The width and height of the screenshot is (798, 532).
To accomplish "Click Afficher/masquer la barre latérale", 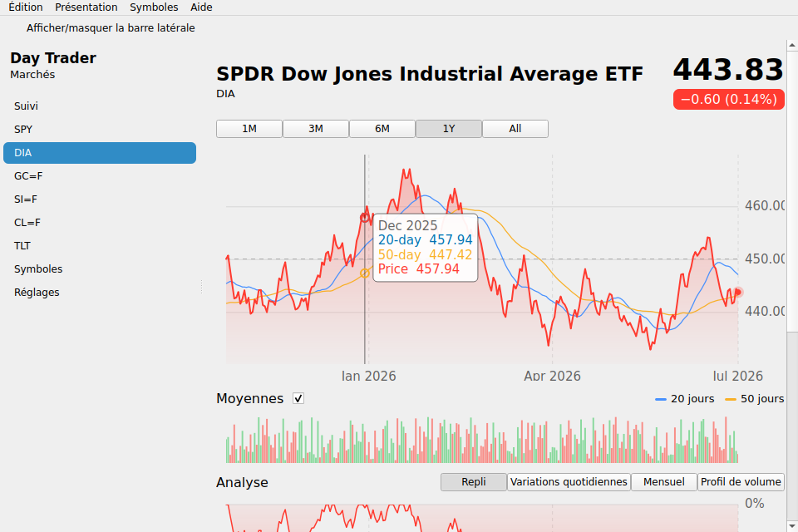I will pyautogui.click(x=111, y=28).
